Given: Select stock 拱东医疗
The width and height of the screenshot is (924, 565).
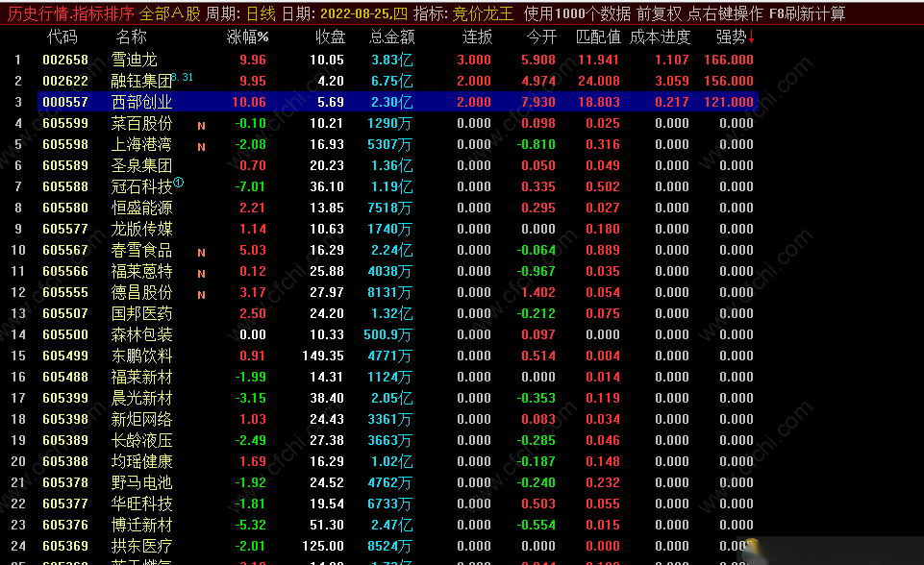Looking at the screenshot, I should (141, 546).
